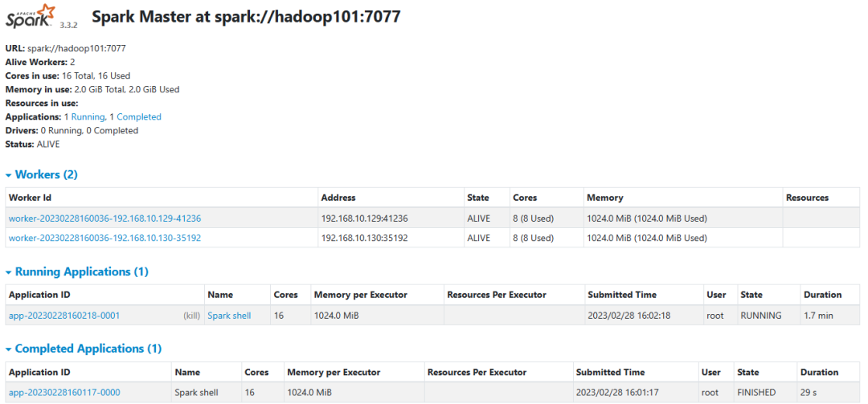Open completed application app-20230228160117-0000
868x404 pixels.
pyautogui.click(x=64, y=393)
